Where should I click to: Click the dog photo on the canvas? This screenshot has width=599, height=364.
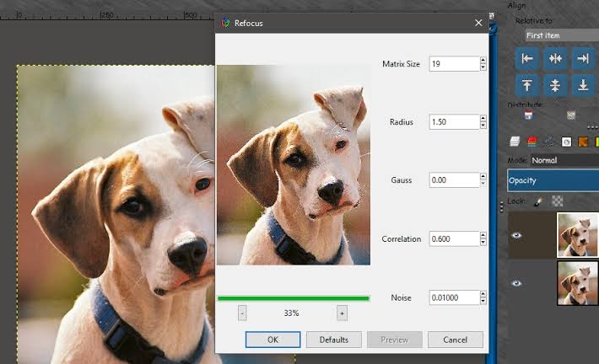point(116,214)
